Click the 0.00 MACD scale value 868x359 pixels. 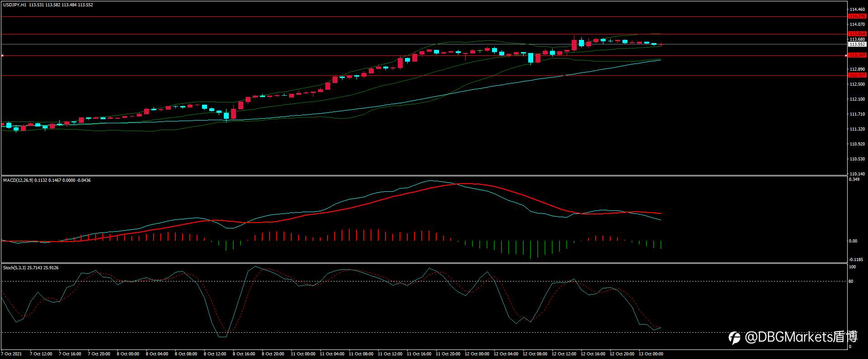click(853, 241)
